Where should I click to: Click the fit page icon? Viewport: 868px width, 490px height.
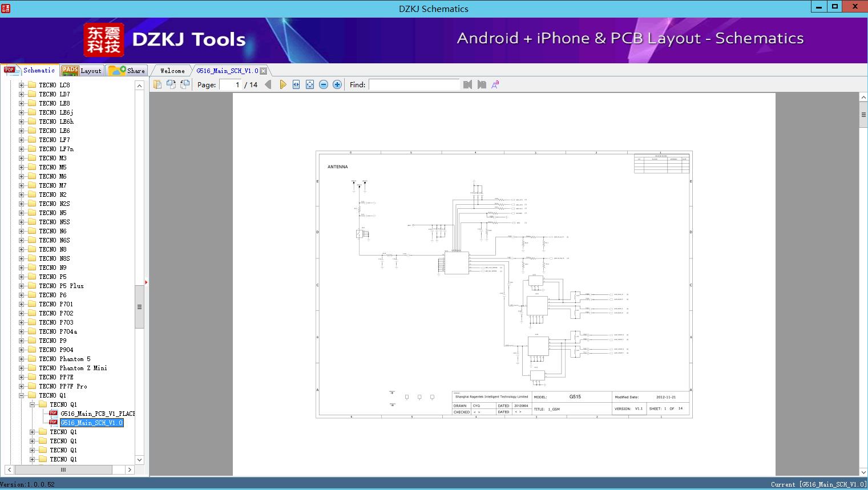[x=310, y=84]
